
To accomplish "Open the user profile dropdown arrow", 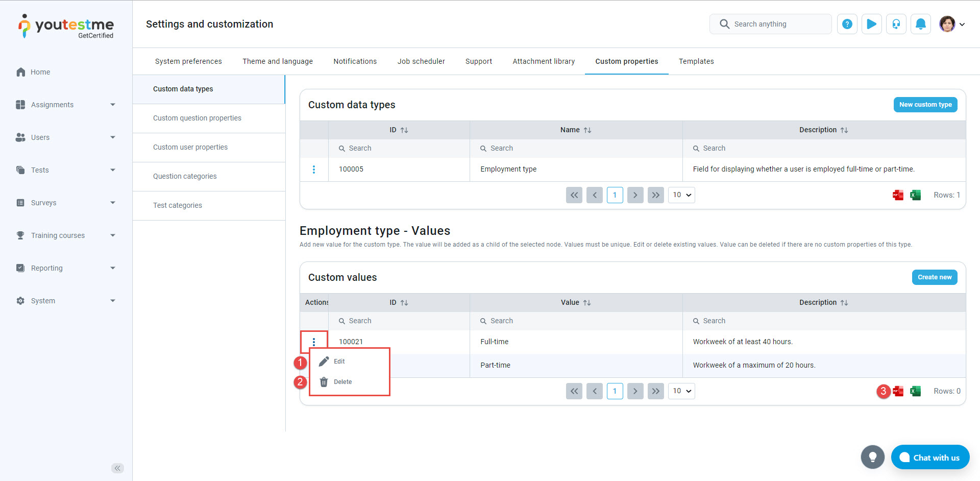I will (962, 24).
